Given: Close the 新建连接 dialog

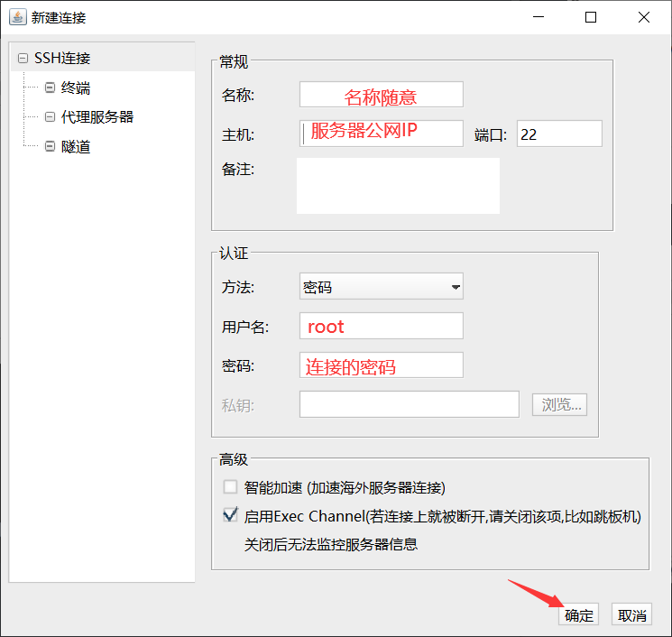Looking at the screenshot, I should [644, 17].
